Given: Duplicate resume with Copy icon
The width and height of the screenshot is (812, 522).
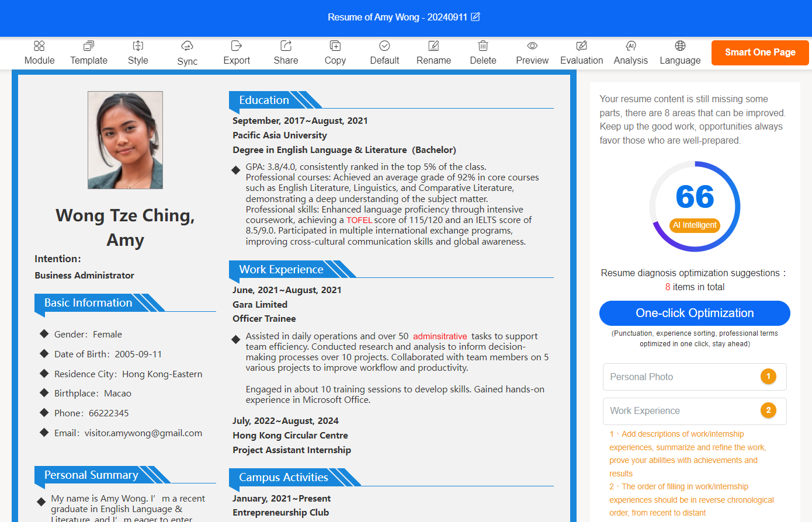Looking at the screenshot, I should (335, 46).
